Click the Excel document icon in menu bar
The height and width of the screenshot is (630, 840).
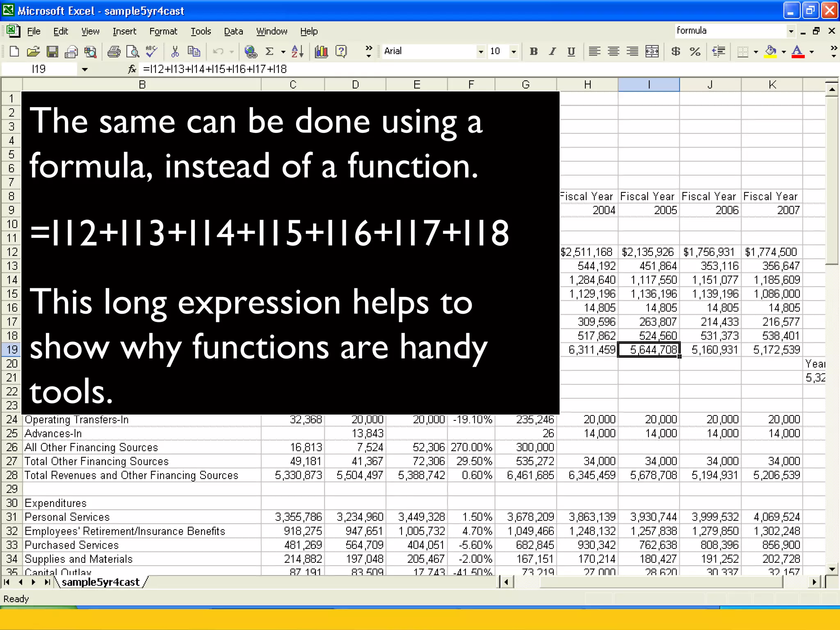[13, 31]
